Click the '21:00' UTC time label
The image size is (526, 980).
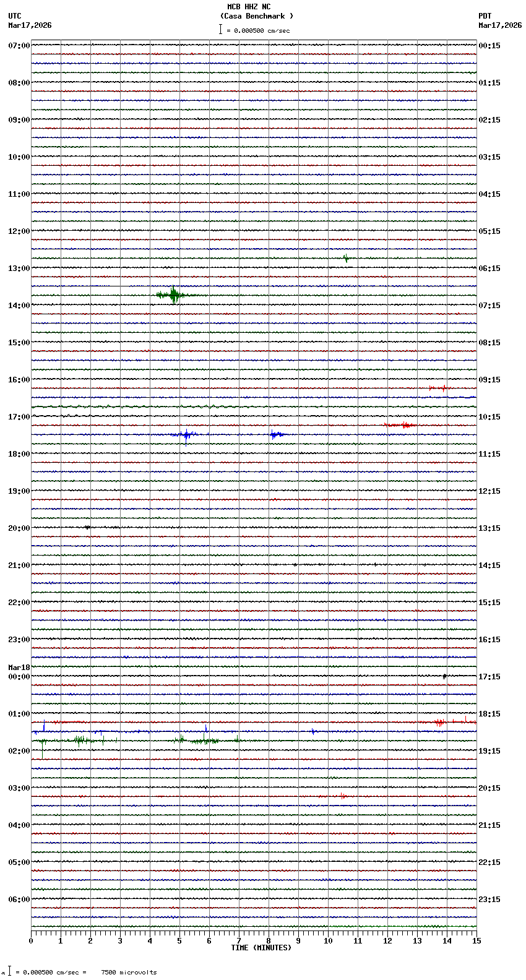click(x=19, y=565)
